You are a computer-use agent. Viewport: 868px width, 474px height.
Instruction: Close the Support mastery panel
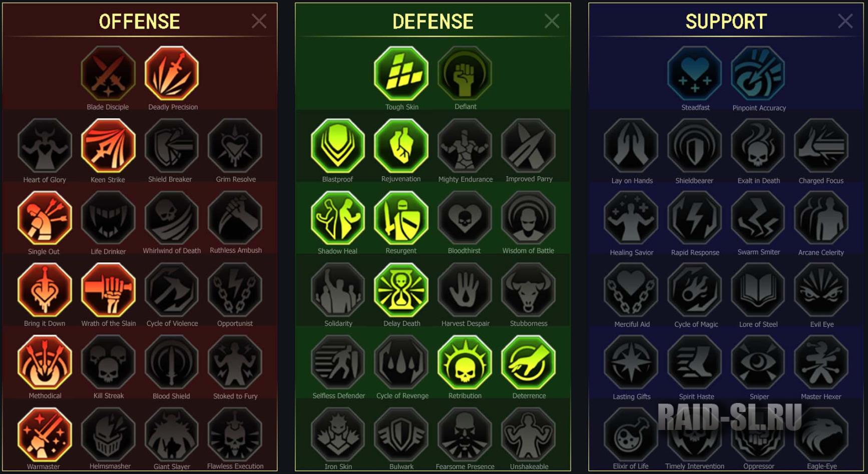click(x=845, y=21)
